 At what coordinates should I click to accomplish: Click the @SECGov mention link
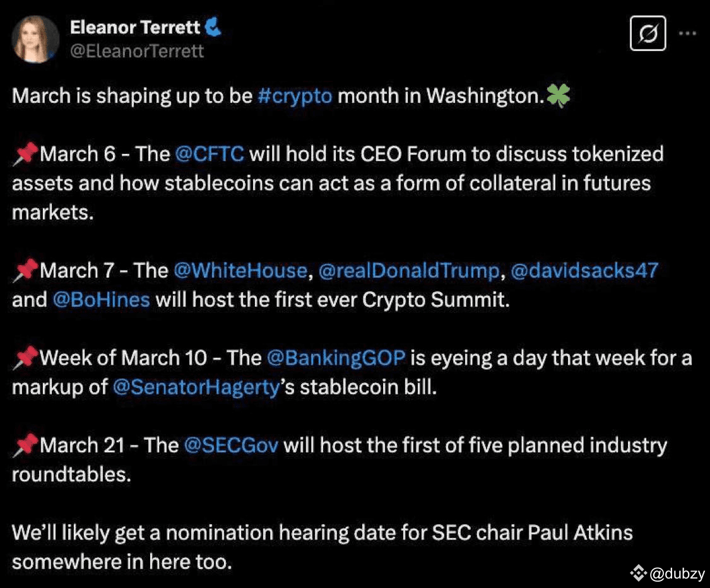coord(230,445)
